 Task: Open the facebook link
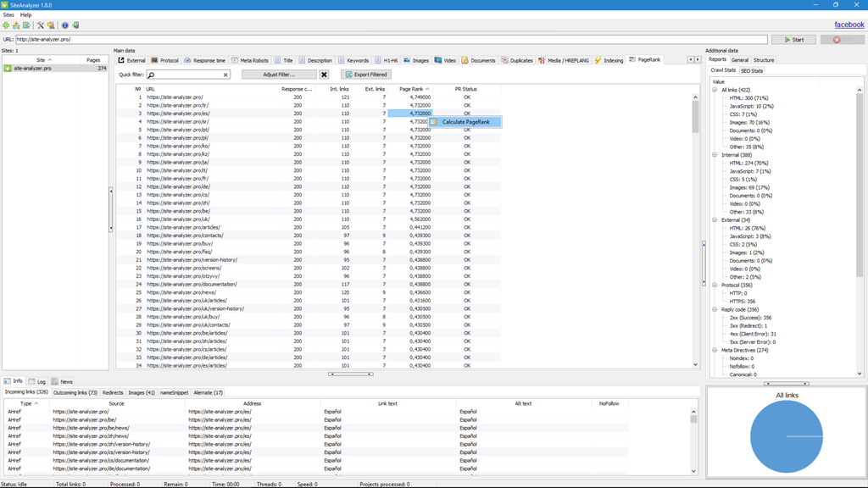point(849,25)
